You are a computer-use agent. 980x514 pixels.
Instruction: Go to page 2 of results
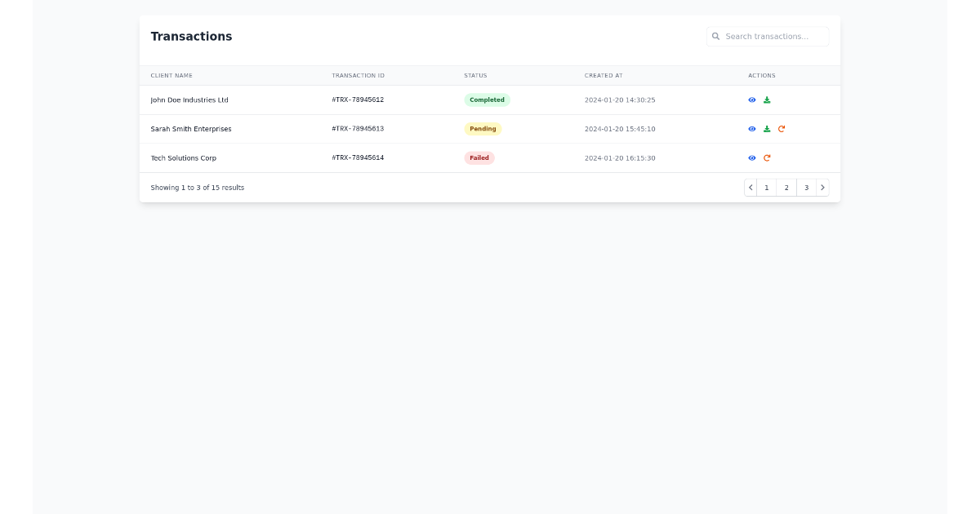pos(786,187)
